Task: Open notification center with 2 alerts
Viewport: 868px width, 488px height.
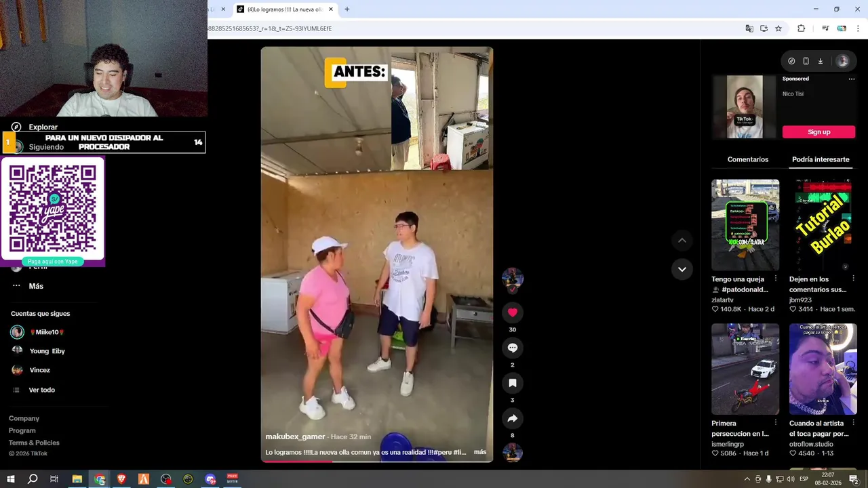Action: pyautogui.click(x=854, y=479)
